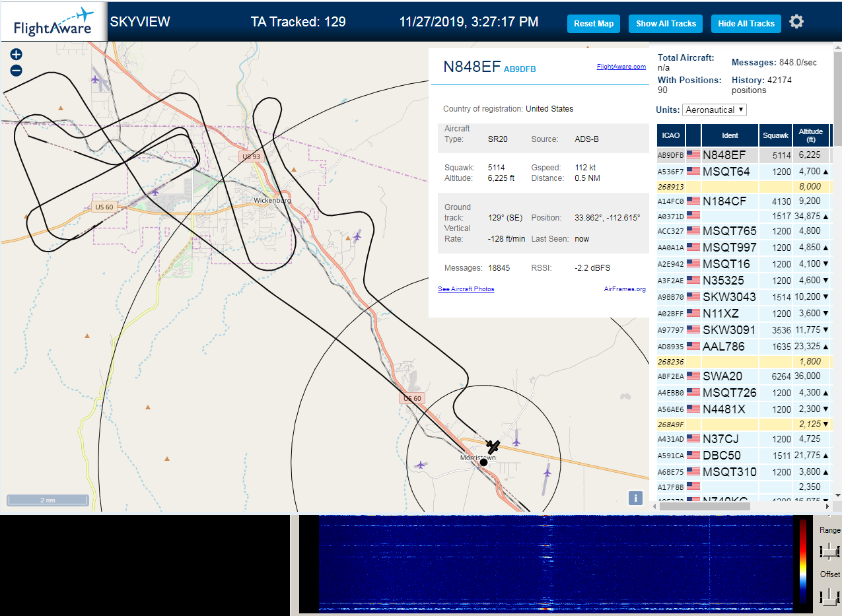The height and width of the screenshot is (616, 842).
Task: Click the flag icon beside SWA20
Action: 693,376
